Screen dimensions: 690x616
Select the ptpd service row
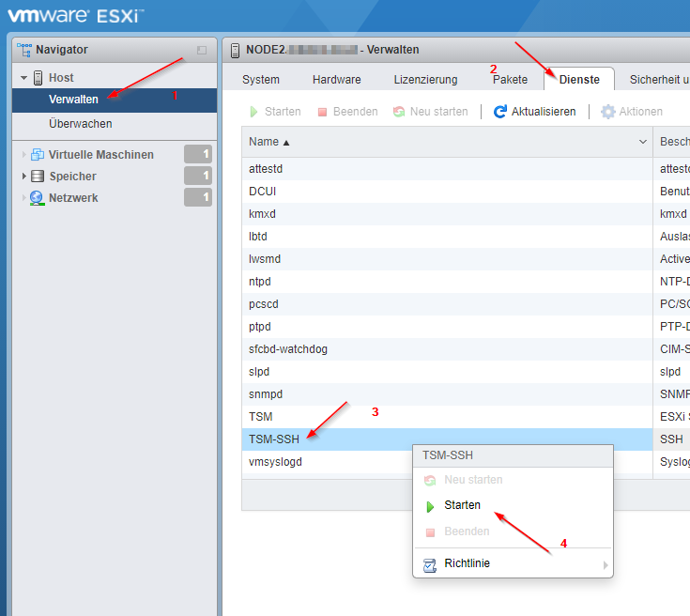coord(447,327)
